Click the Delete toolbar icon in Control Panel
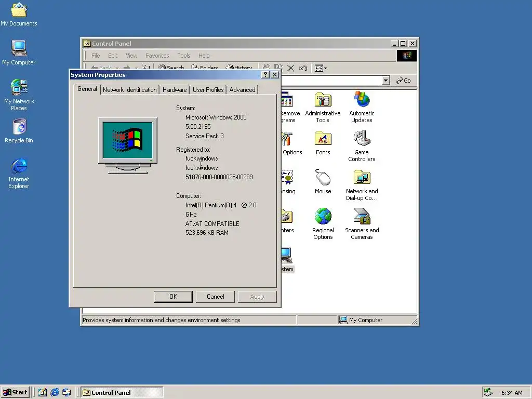532x399 pixels. [291, 68]
